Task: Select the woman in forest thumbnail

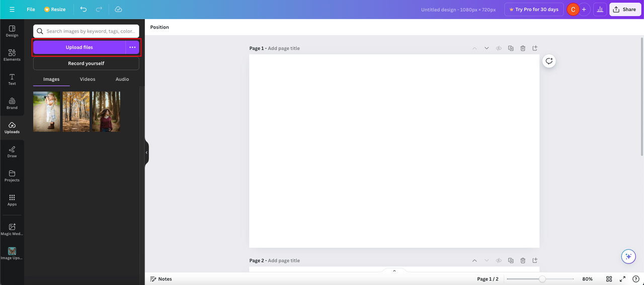Action: point(106,112)
